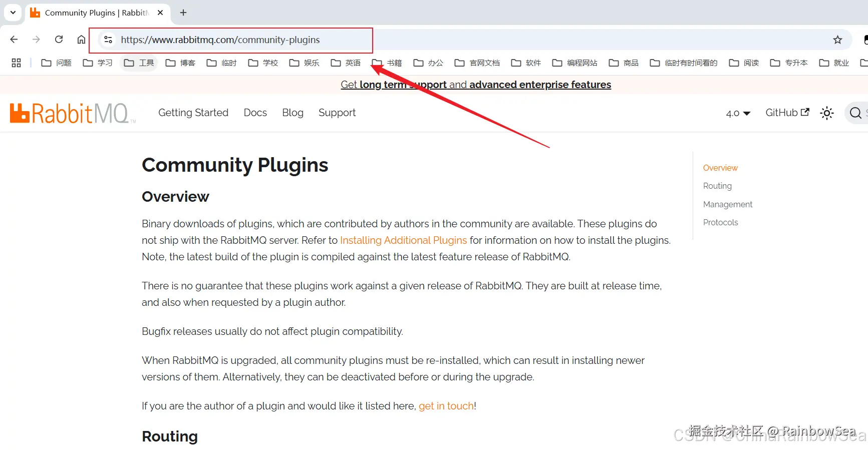
Task: Open the 书籍 bookmark folder
Action: 387,63
